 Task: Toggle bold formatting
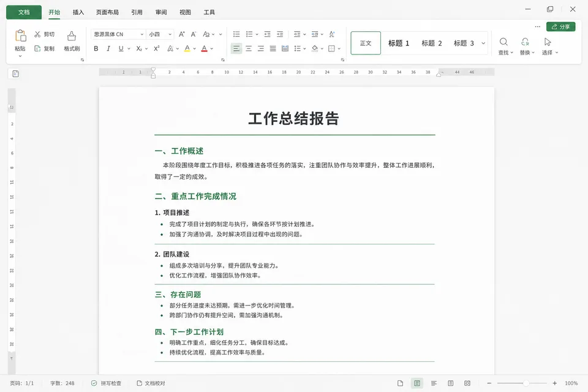96,48
